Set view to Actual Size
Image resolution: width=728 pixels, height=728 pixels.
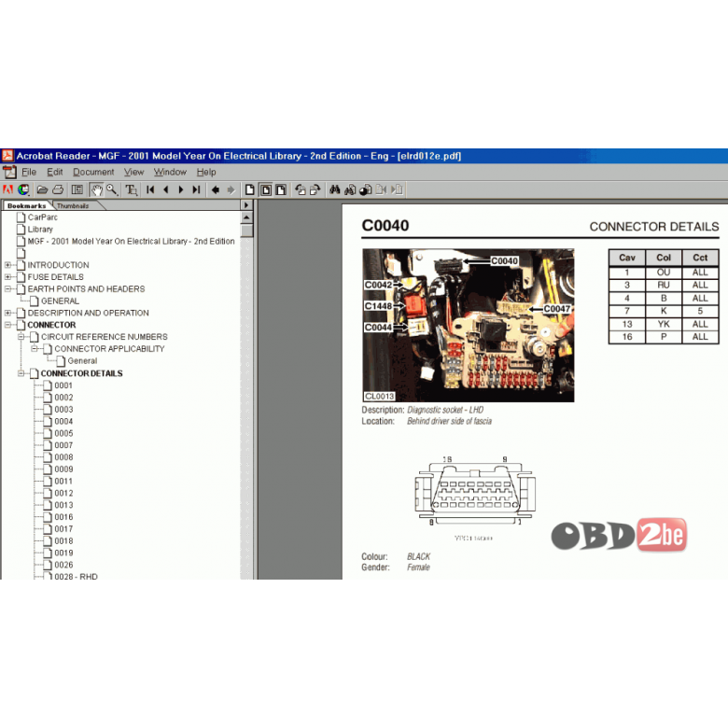pyautogui.click(x=250, y=189)
